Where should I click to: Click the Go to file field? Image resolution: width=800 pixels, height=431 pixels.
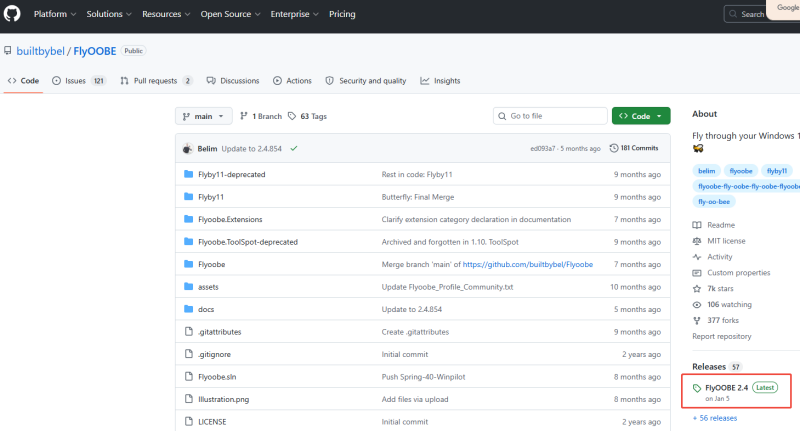coord(550,116)
